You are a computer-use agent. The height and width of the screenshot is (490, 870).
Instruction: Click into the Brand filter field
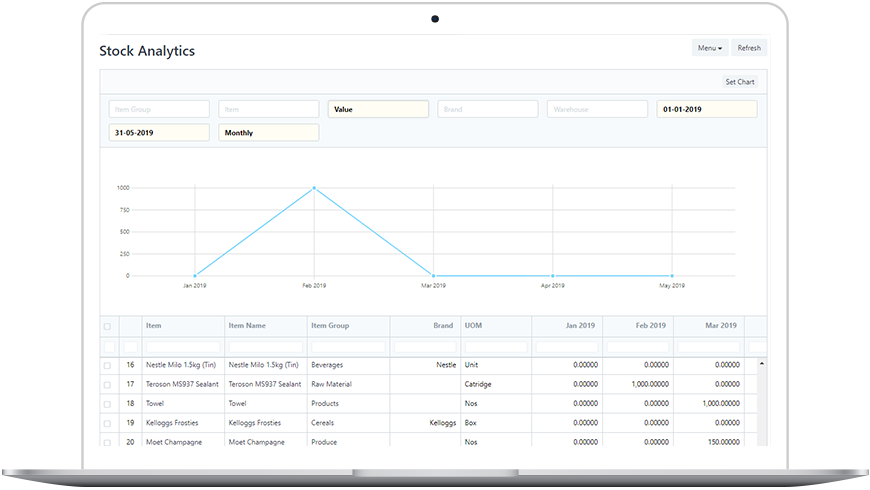click(487, 109)
